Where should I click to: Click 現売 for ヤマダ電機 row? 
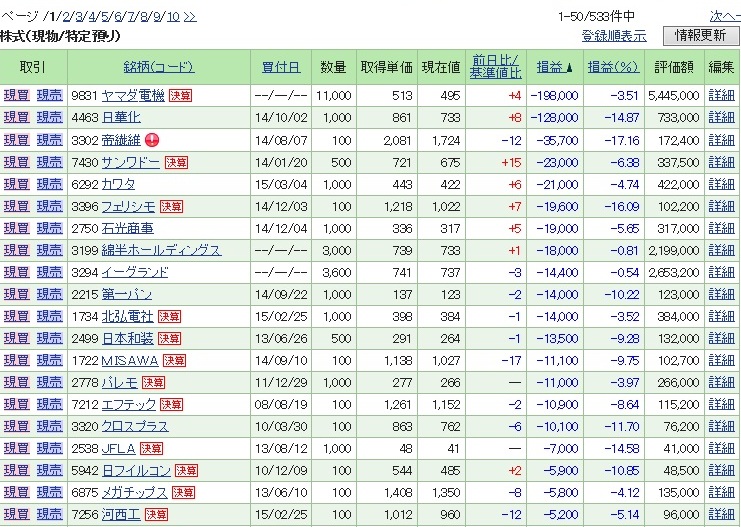click(50, 95)
